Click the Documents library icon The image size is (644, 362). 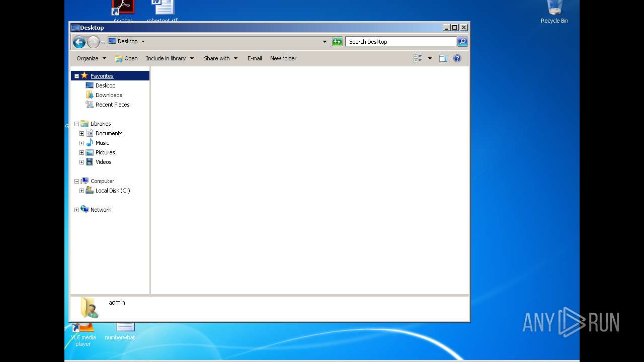(90, 133)
